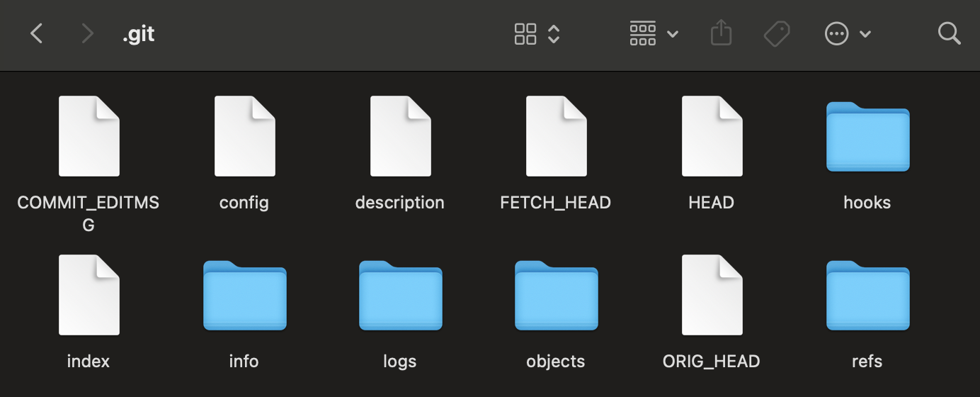Click the refs folder name label

[867, 362]
